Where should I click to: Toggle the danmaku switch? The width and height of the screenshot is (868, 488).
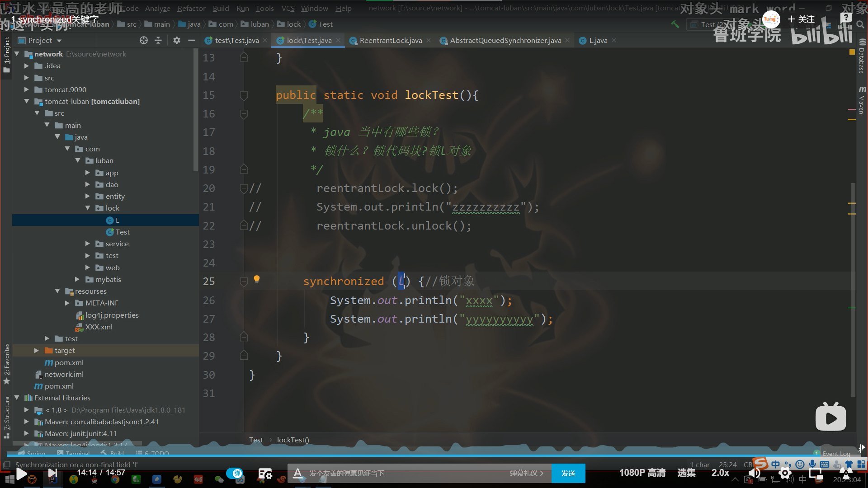(235, 473)
